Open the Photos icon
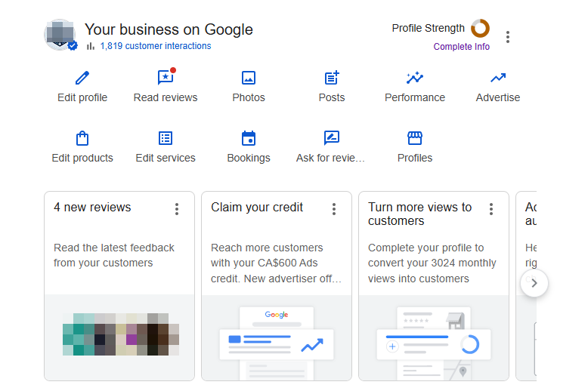 [x=249, y=78]
